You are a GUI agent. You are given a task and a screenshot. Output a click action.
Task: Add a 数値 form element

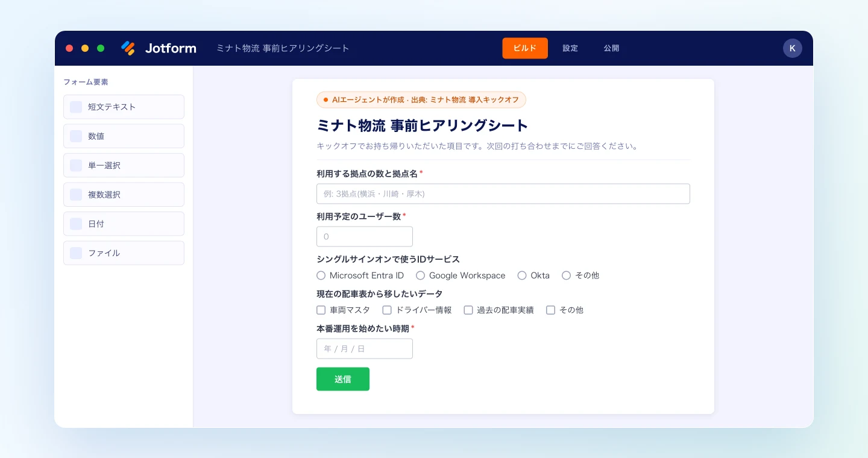coord(124,136)
